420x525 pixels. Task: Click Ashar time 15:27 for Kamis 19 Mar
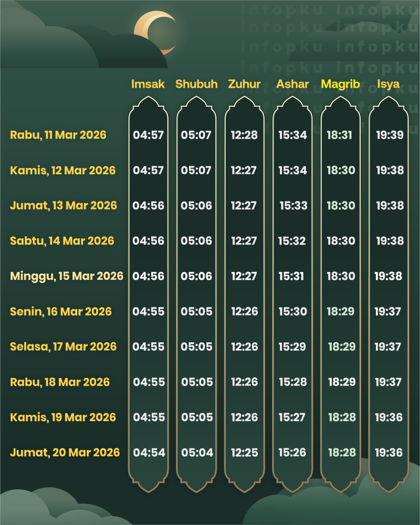click(292, 417)
